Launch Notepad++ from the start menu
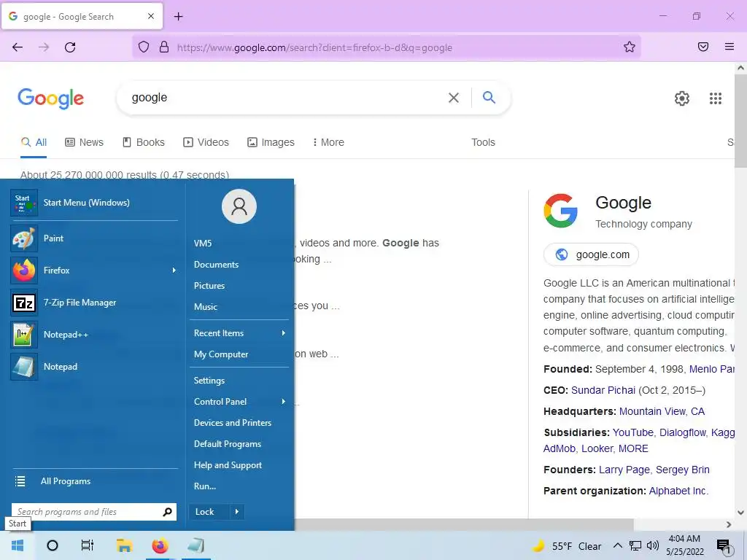The width and height of the screenshot is (747, 560). pos(94,334)
